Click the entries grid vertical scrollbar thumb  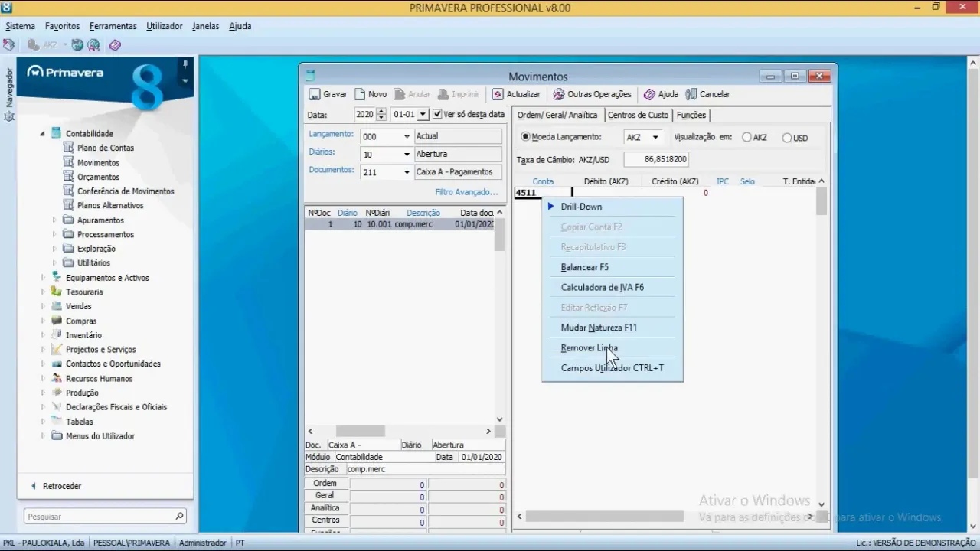coord(822,201)
